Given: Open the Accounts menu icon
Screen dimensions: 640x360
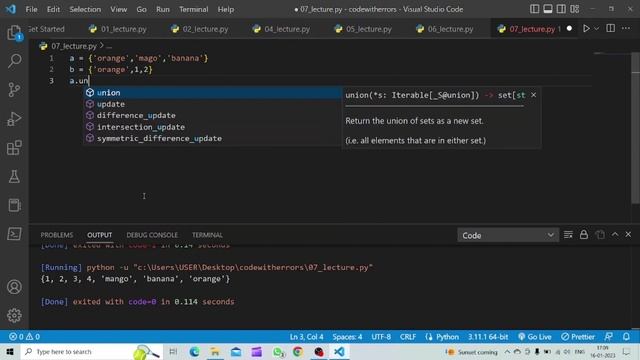Looking at the screenshot, I should click(x=14, y=287).
